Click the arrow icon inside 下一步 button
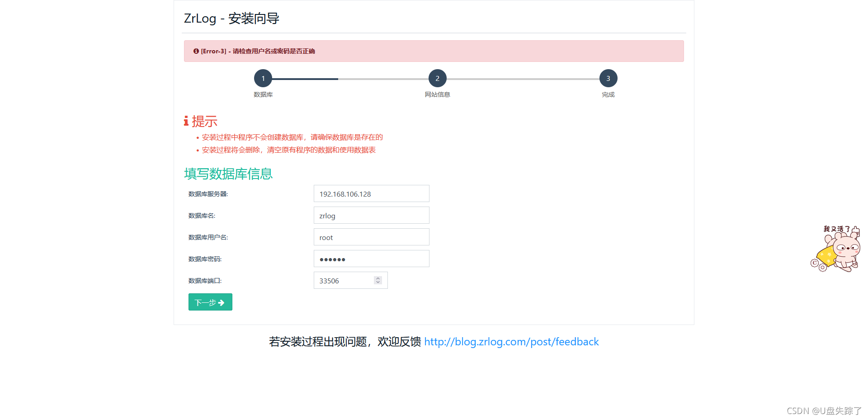 pyautogui.click(x=221, y=302)
